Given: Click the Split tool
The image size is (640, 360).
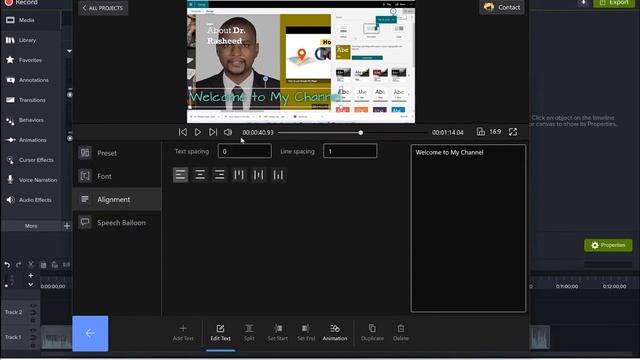Looking at the screenshot, I should pos(249,333).
